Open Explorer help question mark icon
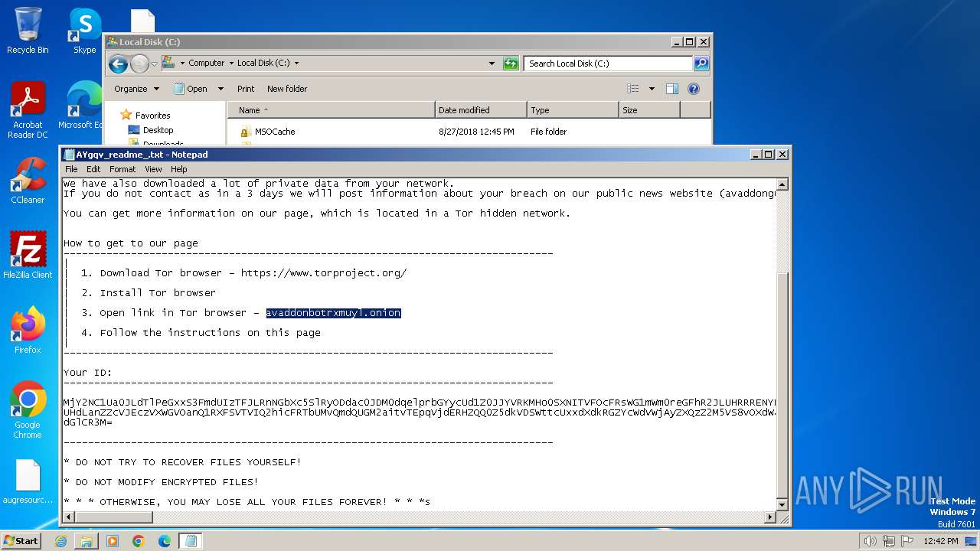 click(x=694, y=89)
